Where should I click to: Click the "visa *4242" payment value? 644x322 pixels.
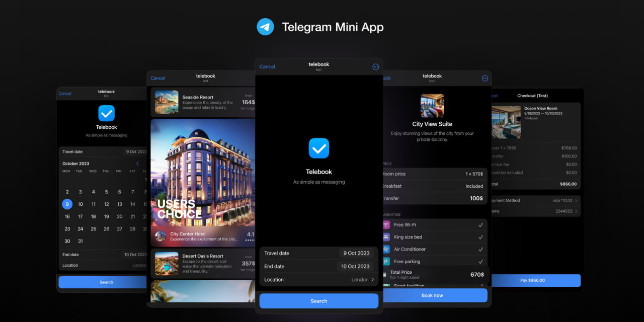point(562,201)
